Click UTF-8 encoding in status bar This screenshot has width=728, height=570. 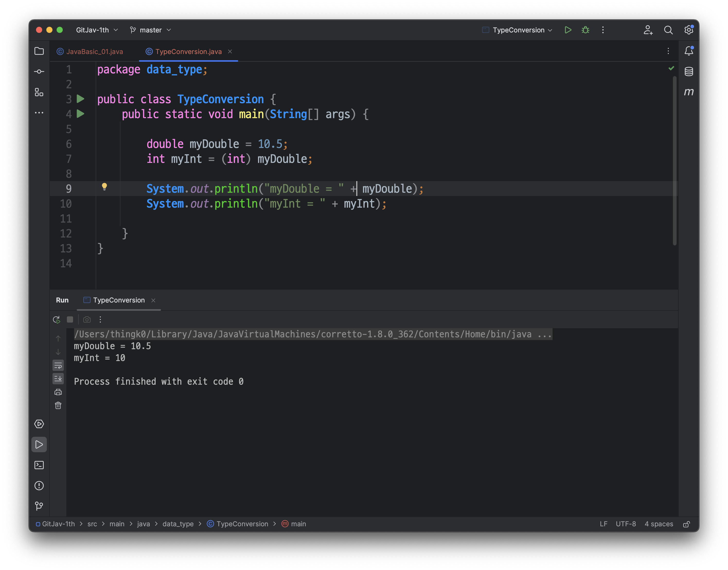point(626,524)
